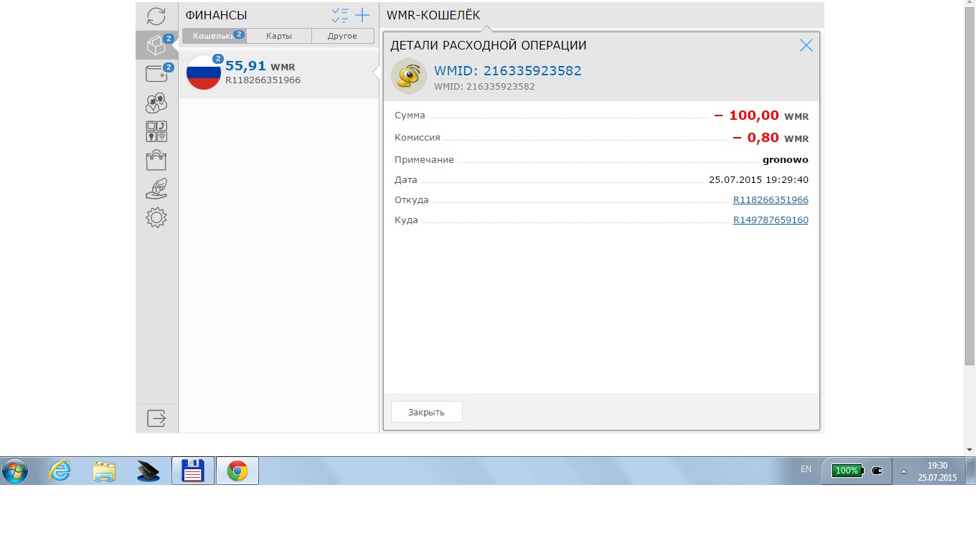Click the EN language indicator
The image size is (980, 551).
coord(806,469)
